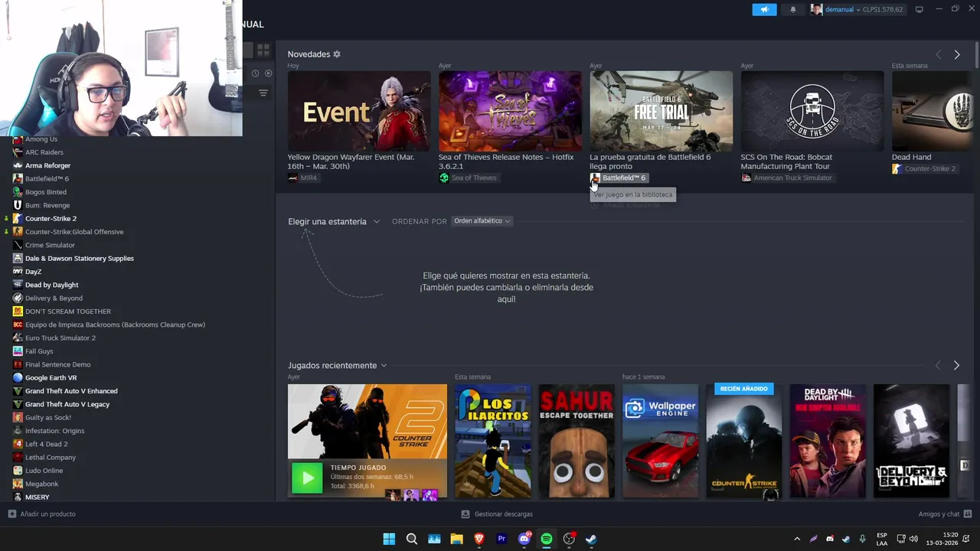Select Counter-Strike 2 in library list
Viewport: 980px width, 551px height.
pyautogui.click(x=51, y=218)
